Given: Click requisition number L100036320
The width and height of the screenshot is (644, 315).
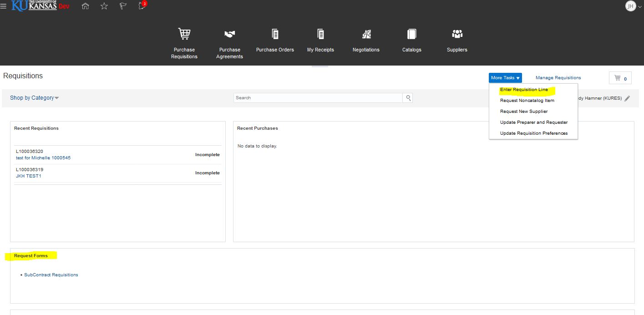Looking at the screenshot, I should (x=30, y=152).
